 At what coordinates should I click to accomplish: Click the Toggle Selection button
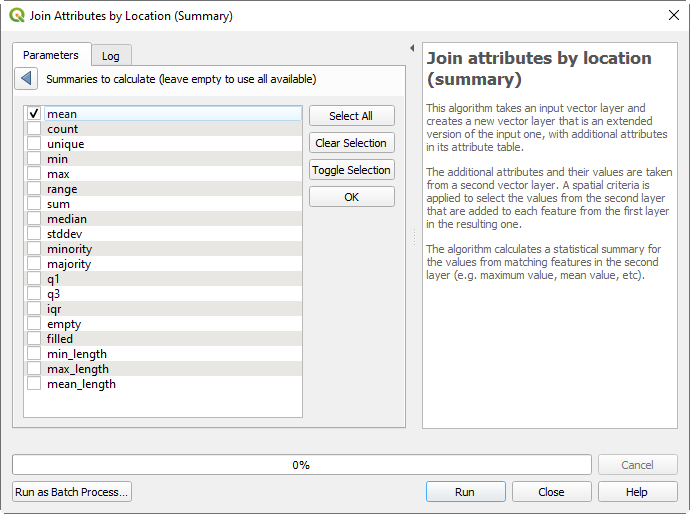(352, 170)
